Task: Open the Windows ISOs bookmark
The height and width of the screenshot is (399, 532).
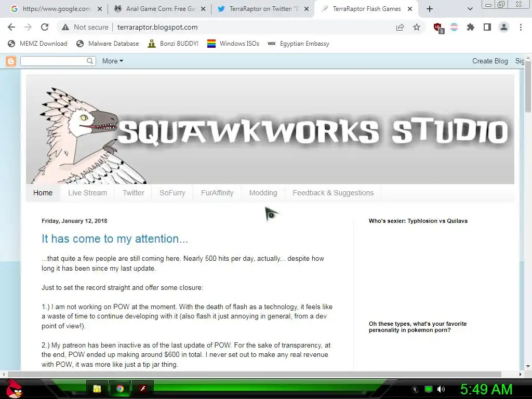Action: pyautogui.click(x=233, y=44)
